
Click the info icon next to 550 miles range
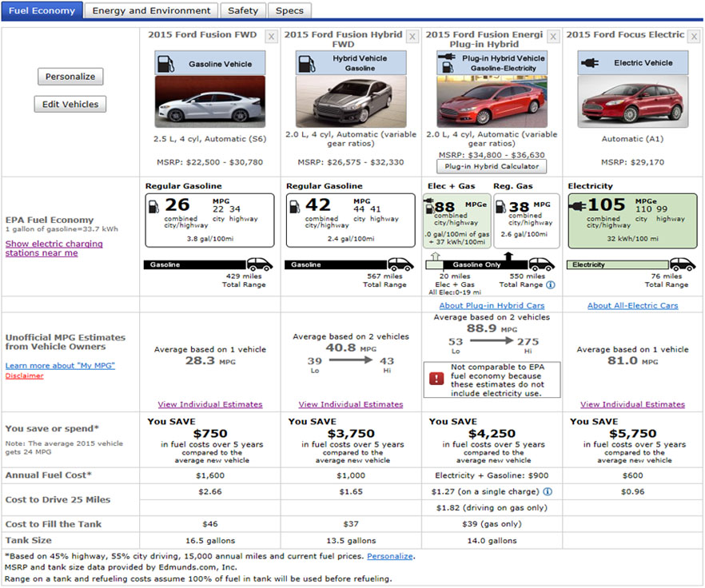[x=550, y=284]
